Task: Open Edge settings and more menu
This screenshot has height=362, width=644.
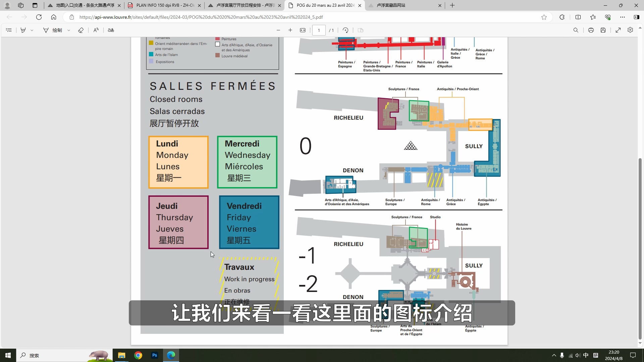Action: (623, 17)
